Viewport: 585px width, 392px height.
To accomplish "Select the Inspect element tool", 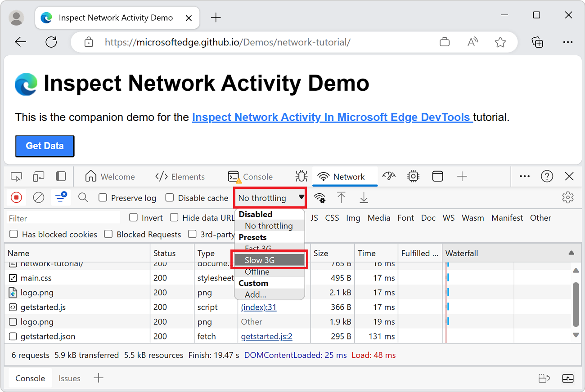I will (16, 177).
